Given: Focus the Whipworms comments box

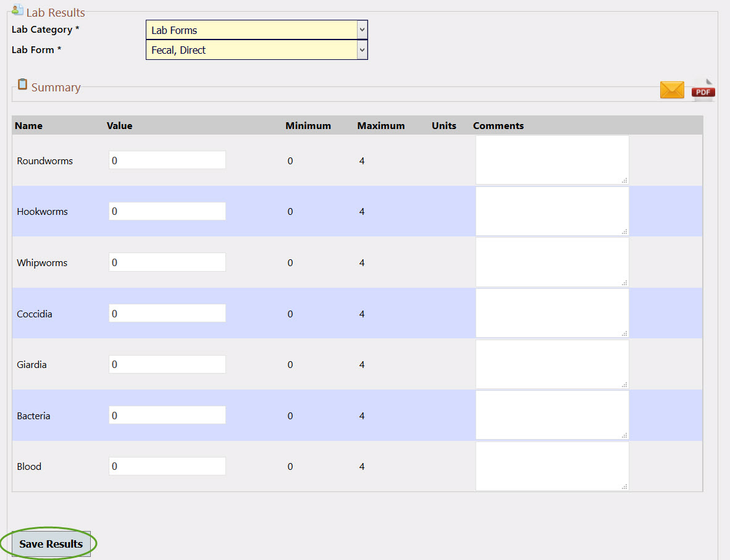Looking at the screenshot, I should (552, 262).
